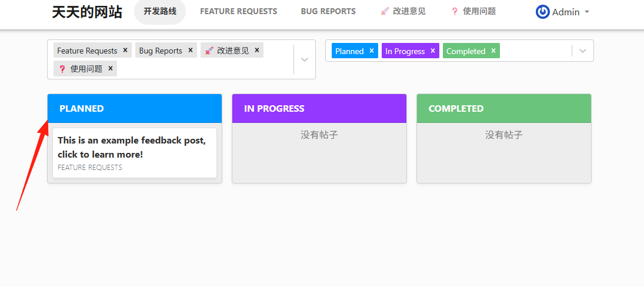Click the PLANNED column header

135,108
